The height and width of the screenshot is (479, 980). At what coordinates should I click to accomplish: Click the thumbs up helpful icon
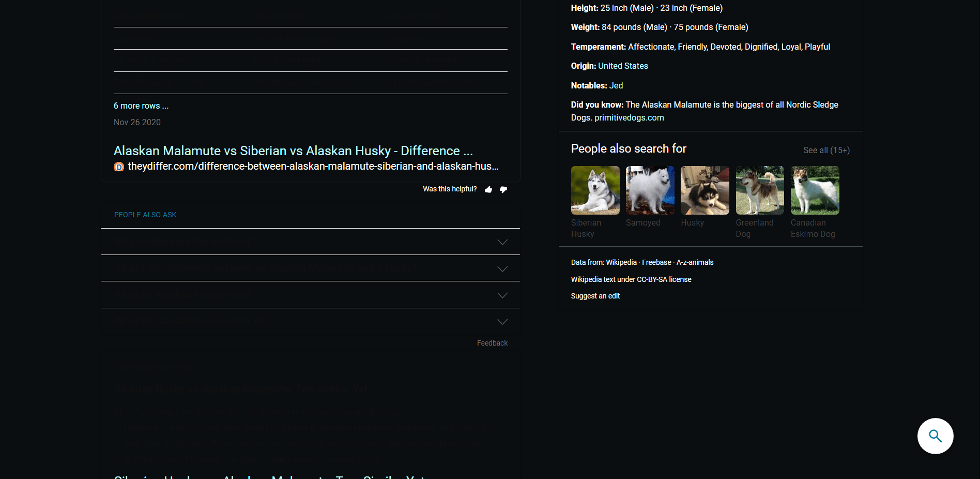[x=488, y=189]
